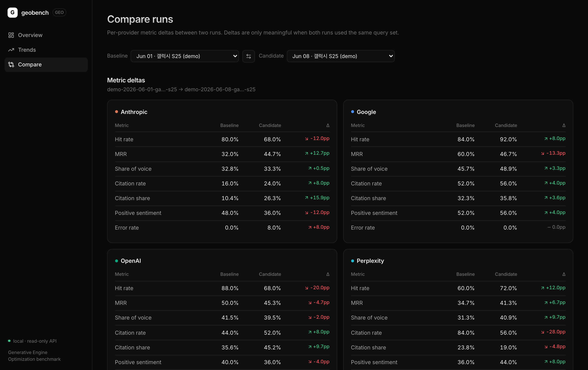Viewport: 588px width, 370px height.
Task: Click the Perplexity cyan dot
Action: pos(352,261)
